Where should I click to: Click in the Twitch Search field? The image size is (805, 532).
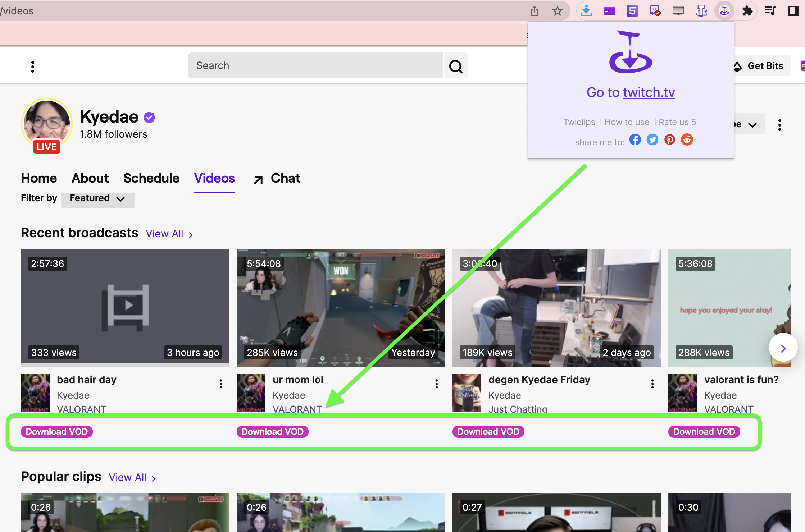click(x=315, y=66)
